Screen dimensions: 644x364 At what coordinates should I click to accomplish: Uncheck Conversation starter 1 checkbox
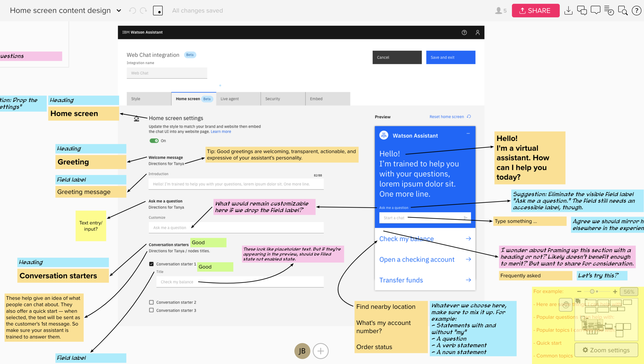click(151, 264)
